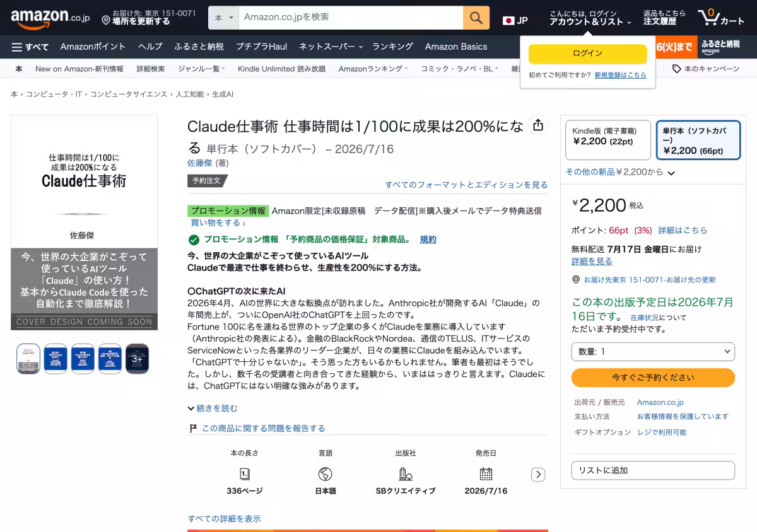Image resolution: width=757 pixels, height=532 pixels.
Task: Click レジで利用可能 gift option link
Action: click(662, 432)
